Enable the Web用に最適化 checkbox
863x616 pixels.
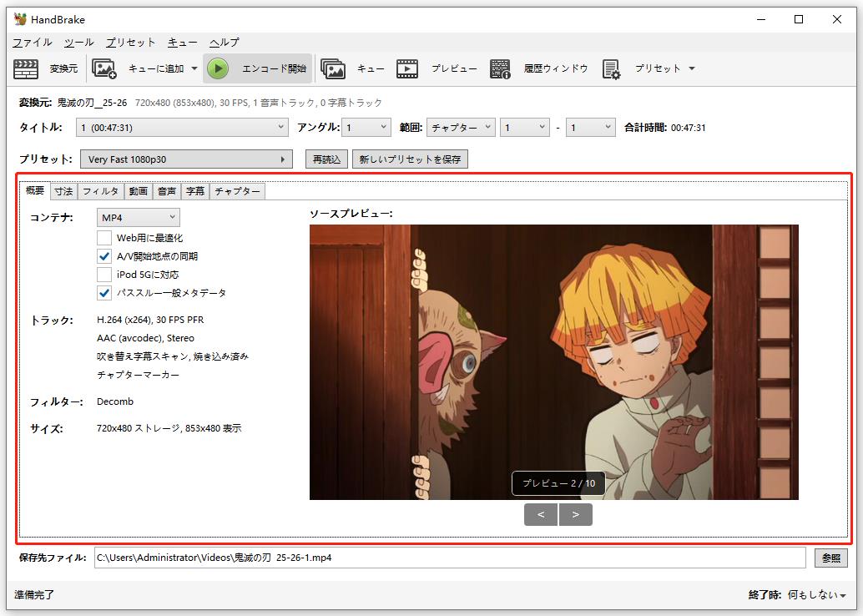(x=104, y=238)
